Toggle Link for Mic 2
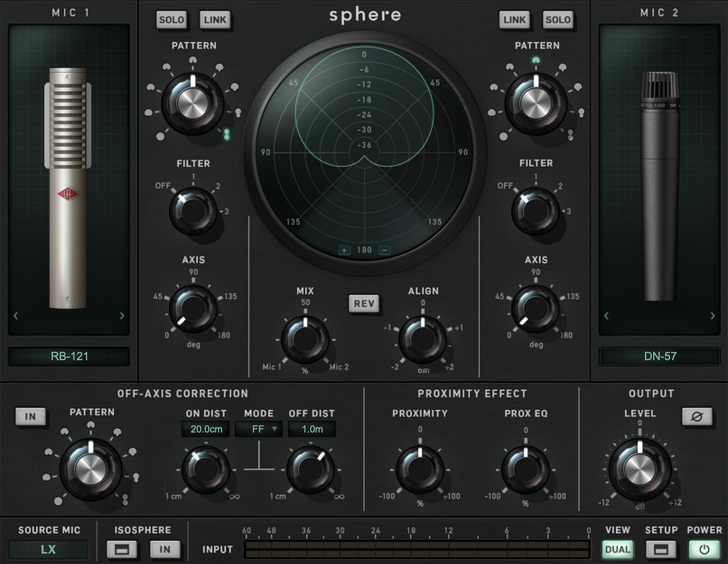The height and width of the screenshot is (564, 728). [514, 20]
